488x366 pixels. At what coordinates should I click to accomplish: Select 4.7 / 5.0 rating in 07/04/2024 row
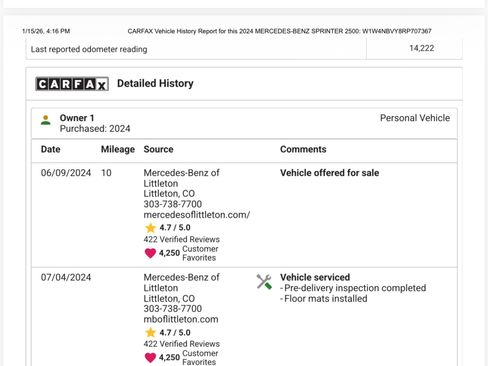pos(175,332)
